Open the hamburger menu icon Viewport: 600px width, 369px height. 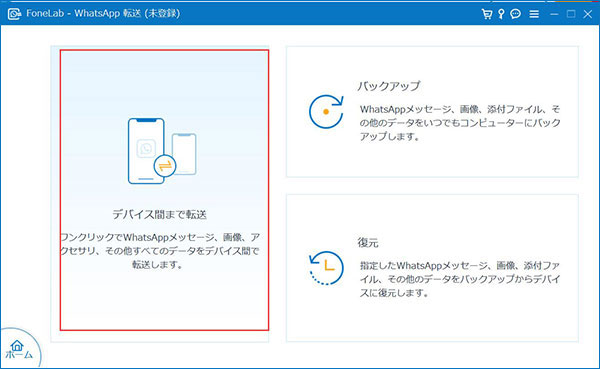point(534,14)
